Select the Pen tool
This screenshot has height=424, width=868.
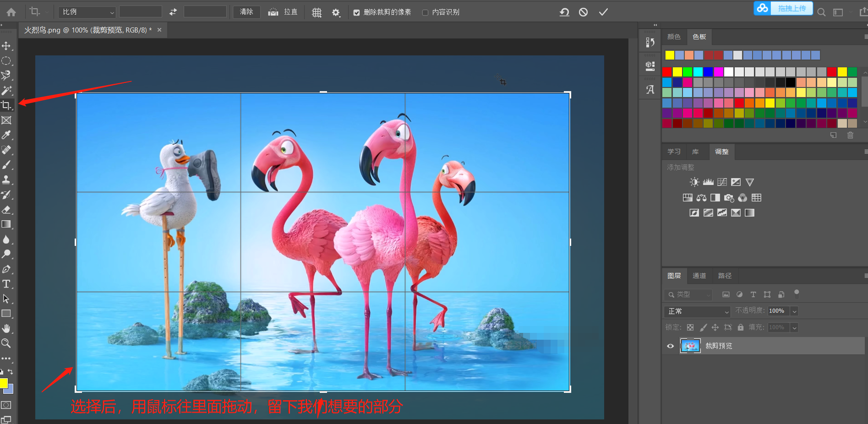point(6,269)
